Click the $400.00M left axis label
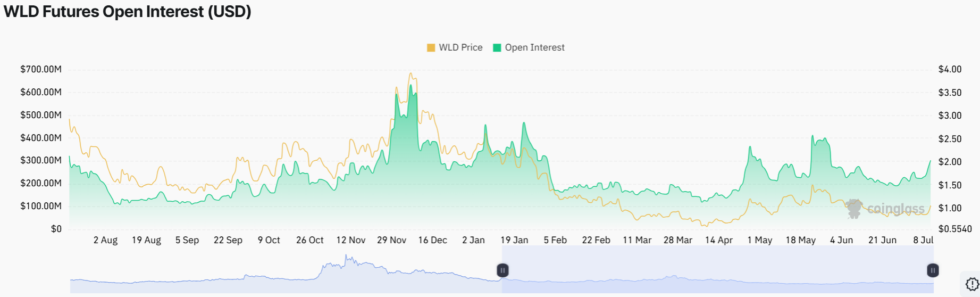 (41, 138)
